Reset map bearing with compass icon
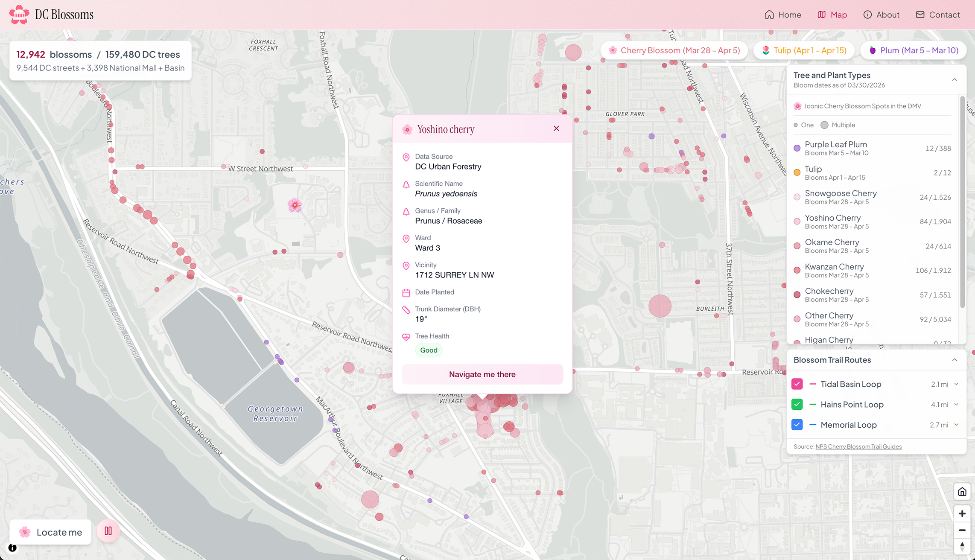The image size is (975, 560). pyautogui.click(x=962, y=546)
